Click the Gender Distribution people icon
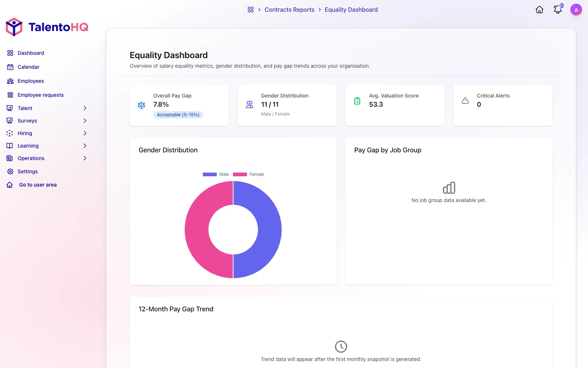Screen dimensions: 588x368 coord(250,105)
